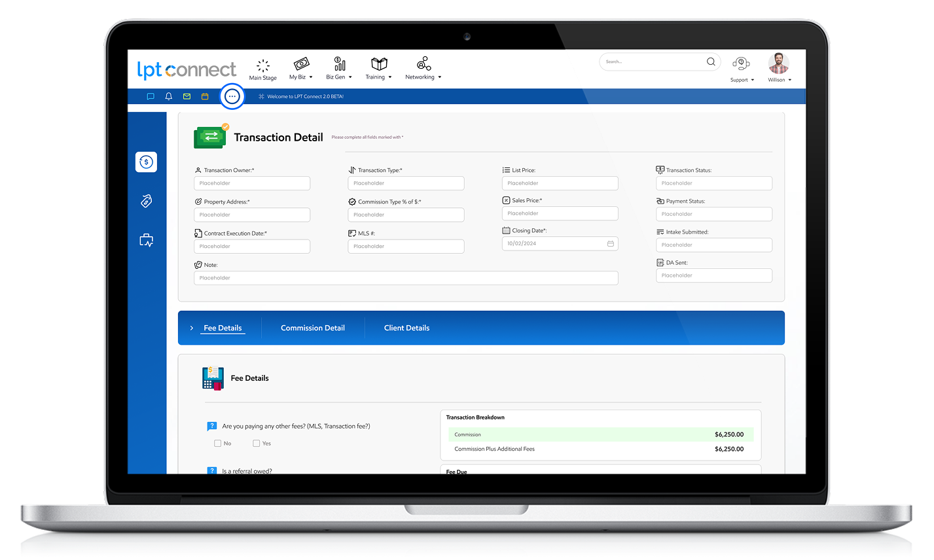Screen dimensions: 934x560
Task: Open the Main Stage menu label
Action: click(x=263, y=78)
